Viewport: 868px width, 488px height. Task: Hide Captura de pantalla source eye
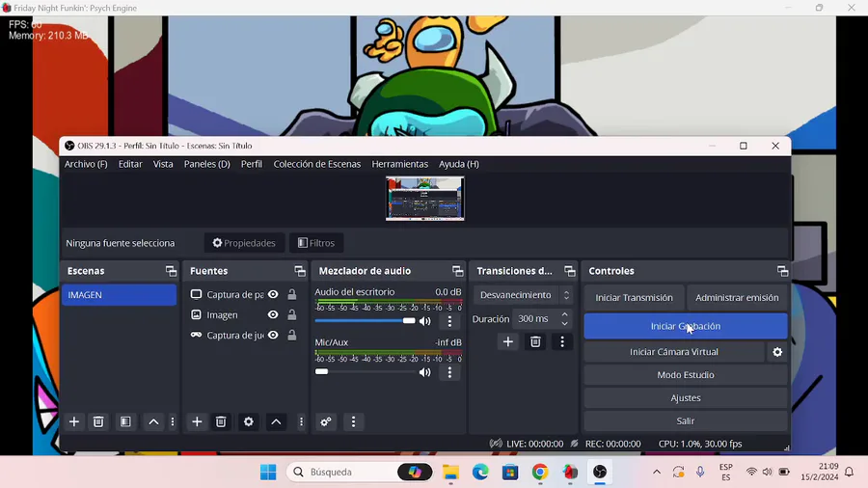click(273, 294)
